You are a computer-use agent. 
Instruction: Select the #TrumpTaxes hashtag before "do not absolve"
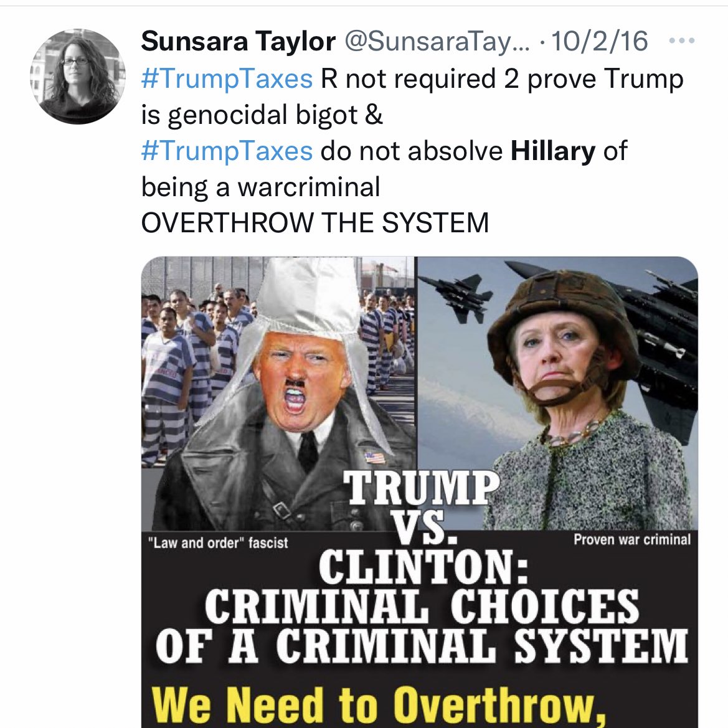click(227, 151)
